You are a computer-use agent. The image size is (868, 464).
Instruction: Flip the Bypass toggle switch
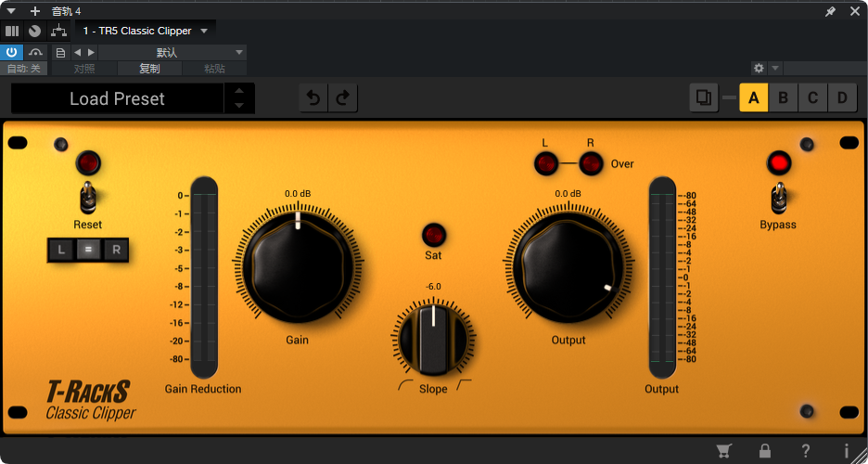click(778, 198)
